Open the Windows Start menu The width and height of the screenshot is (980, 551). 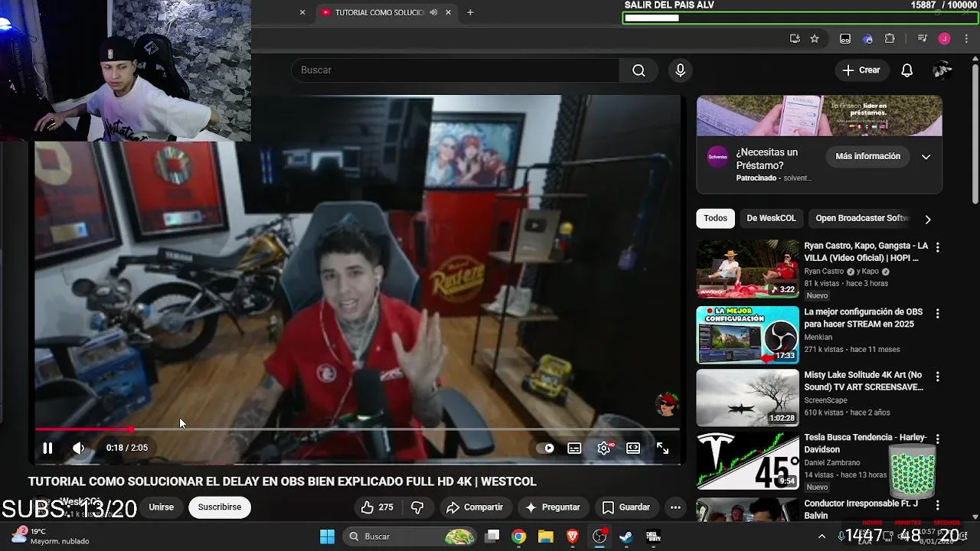[327, 536]
